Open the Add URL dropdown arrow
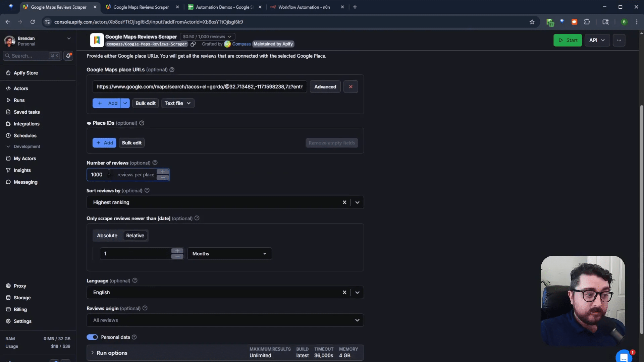Viewport: 644px width, 362px height. coord(125,103)
